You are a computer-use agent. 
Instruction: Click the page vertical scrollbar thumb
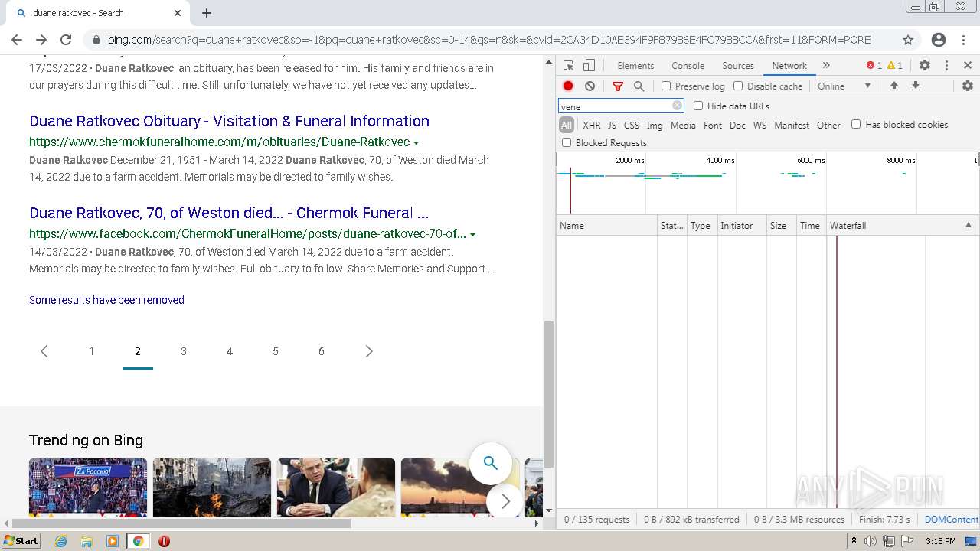click(x=548, y=393)
